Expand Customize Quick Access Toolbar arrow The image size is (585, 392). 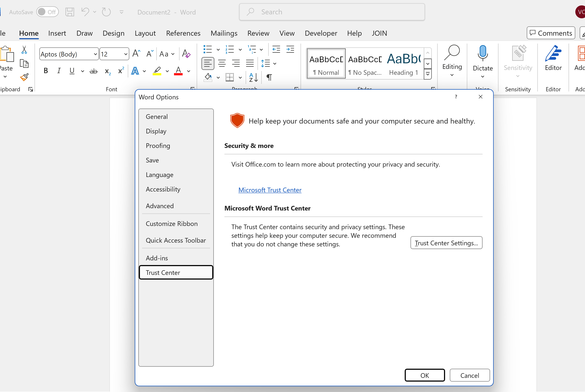tap(122, 12)
